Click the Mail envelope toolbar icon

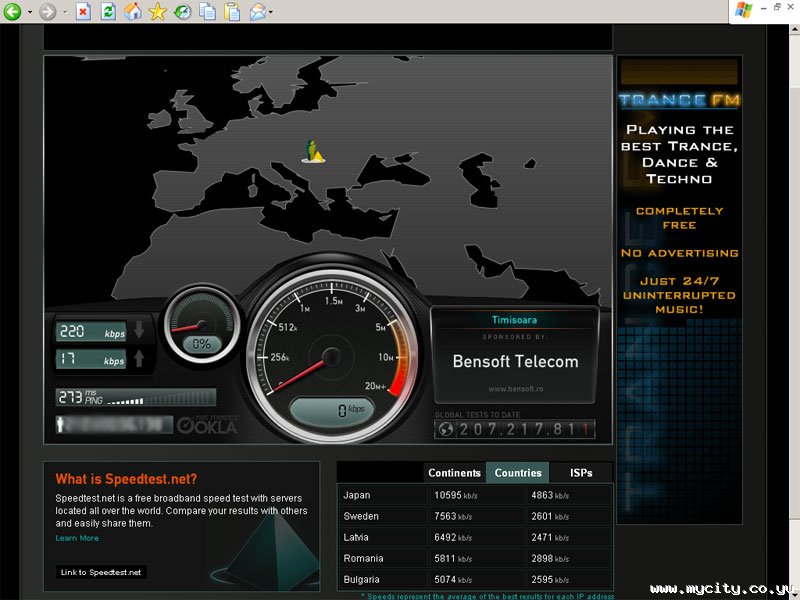coord(258,11)
